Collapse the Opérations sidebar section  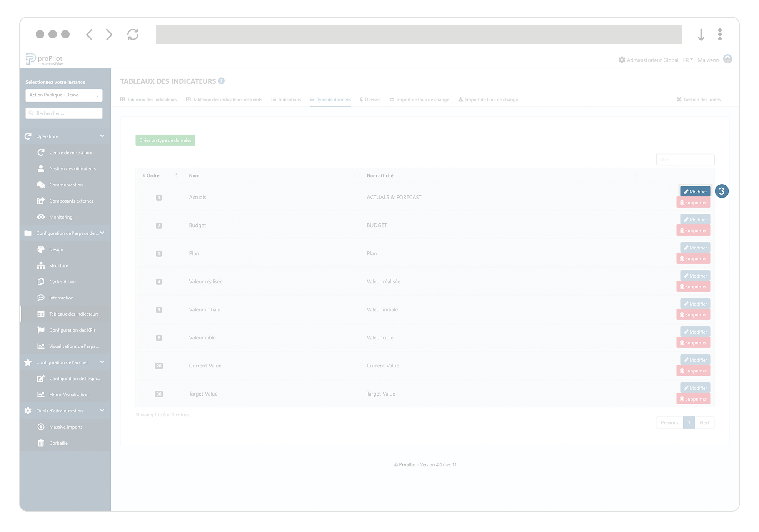102,136
